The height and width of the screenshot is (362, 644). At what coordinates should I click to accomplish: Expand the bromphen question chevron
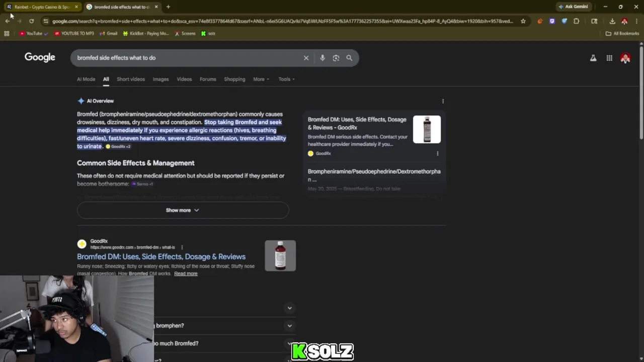click(289, 326)
